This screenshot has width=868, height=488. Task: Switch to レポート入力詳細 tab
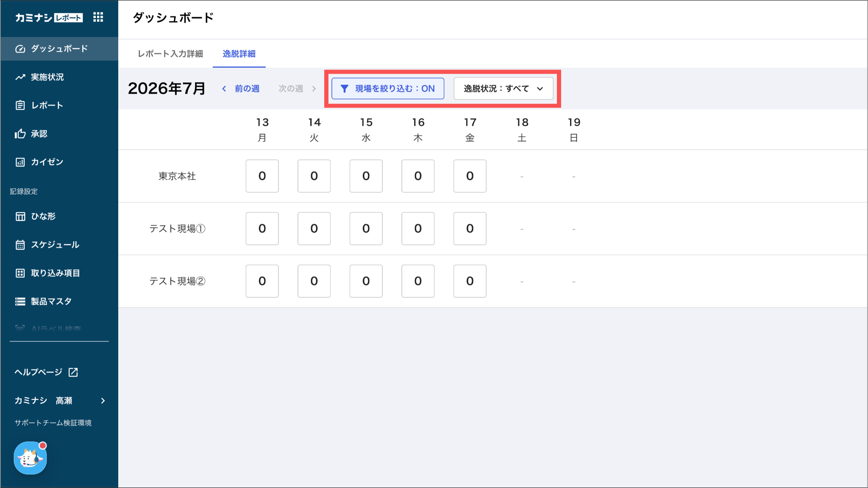170,54
